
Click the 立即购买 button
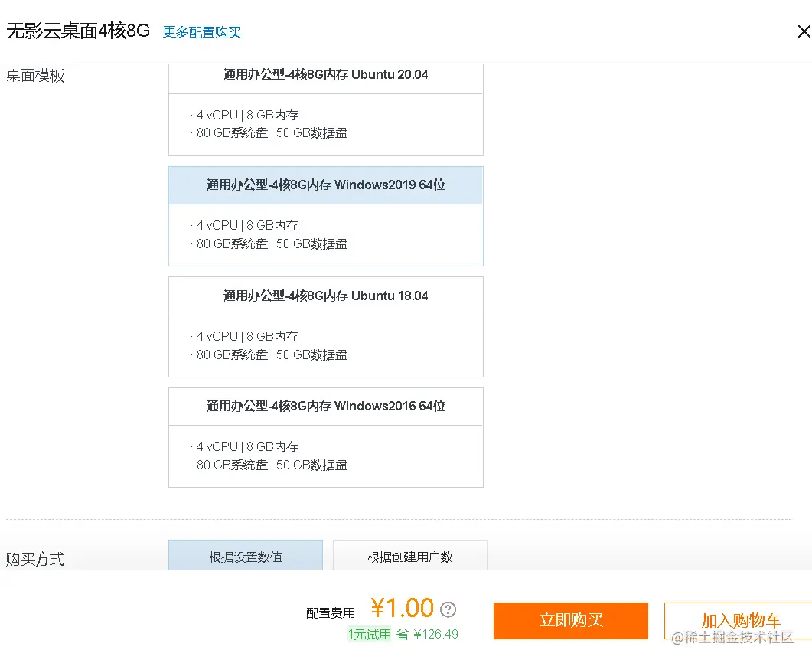click(x=571, y=621)
